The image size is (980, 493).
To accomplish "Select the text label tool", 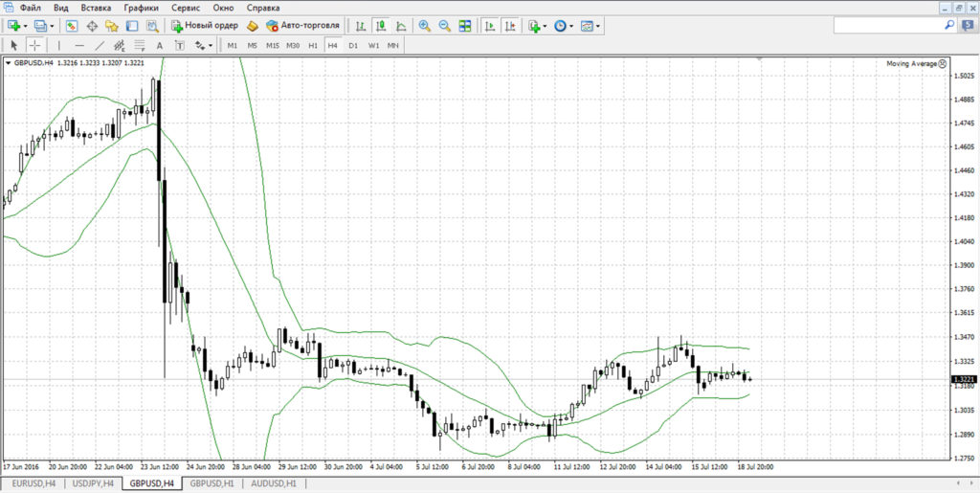I will (179, 45).
